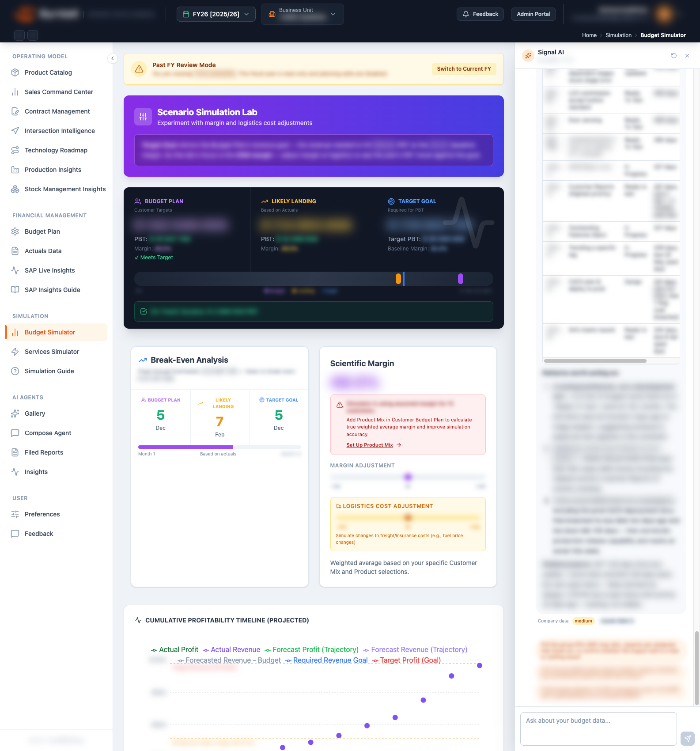
Task: Click the Signal AI panel vertical scrollbar
Action: 697,668
